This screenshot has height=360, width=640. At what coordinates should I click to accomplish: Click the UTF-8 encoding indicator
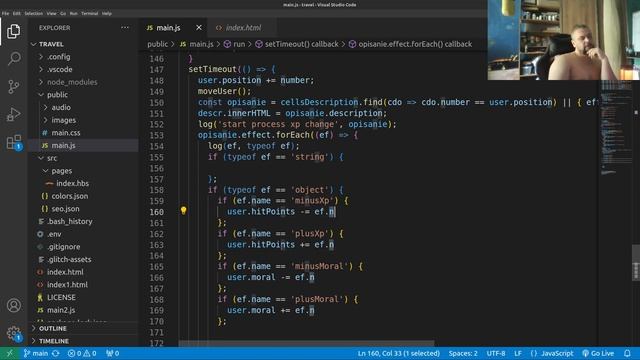(x=496, y=353)
